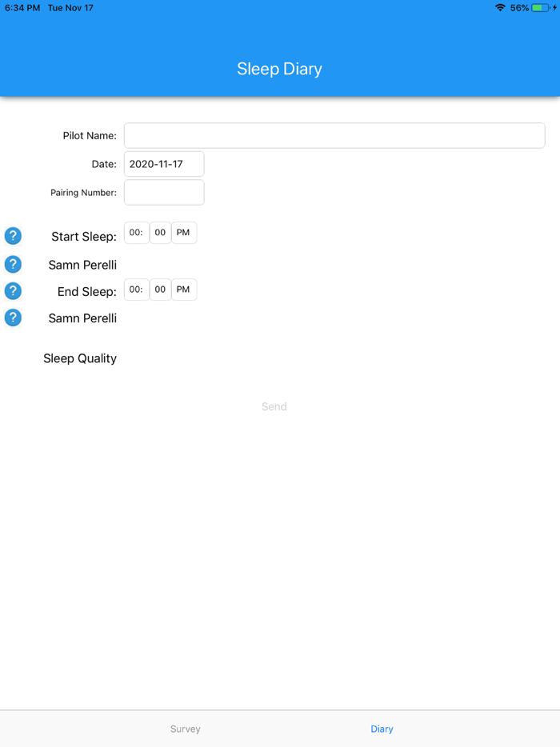The width and height of the screenshot is (560, 747).
Task: Tap the Sleep Quality label
Action: (80, 358)
